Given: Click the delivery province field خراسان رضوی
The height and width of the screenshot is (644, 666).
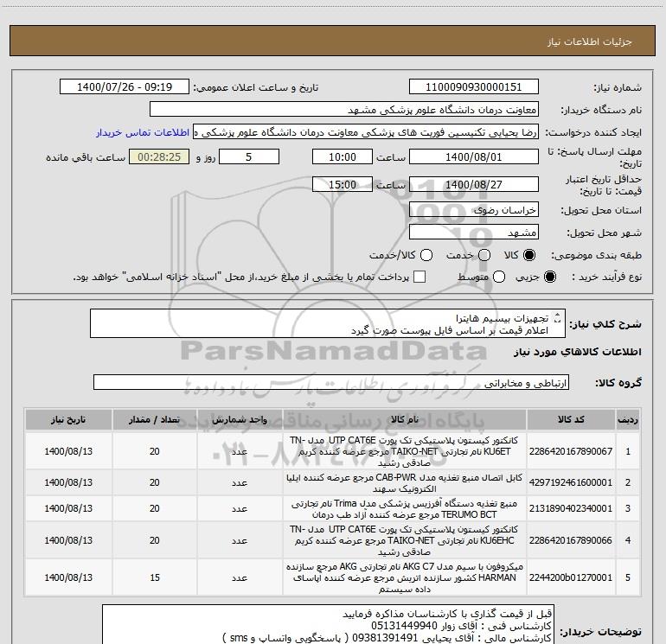Looking at the screenshot, I should click(x=474, y=210).
